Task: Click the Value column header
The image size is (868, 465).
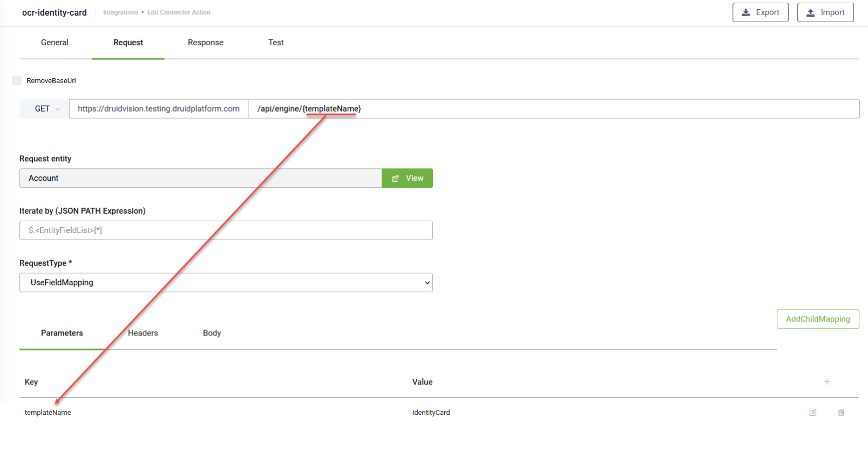Action: click(x=423, y=382)
